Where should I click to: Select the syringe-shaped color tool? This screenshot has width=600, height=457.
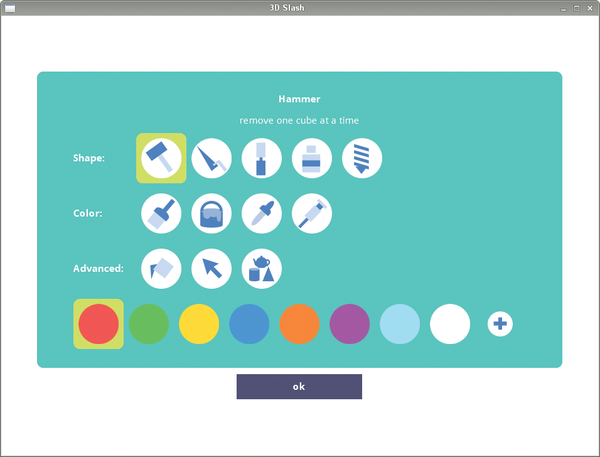[x=311, y=213]
